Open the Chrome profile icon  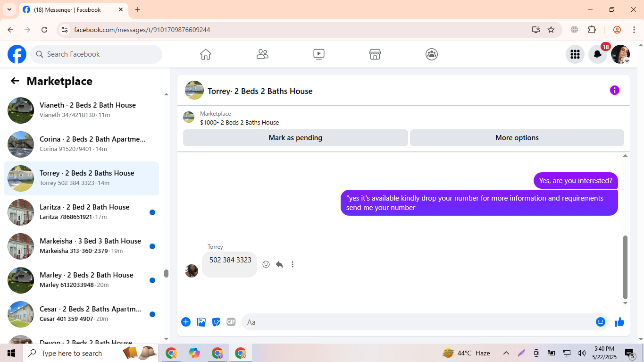pyautogui.click(x=617, y=30)
